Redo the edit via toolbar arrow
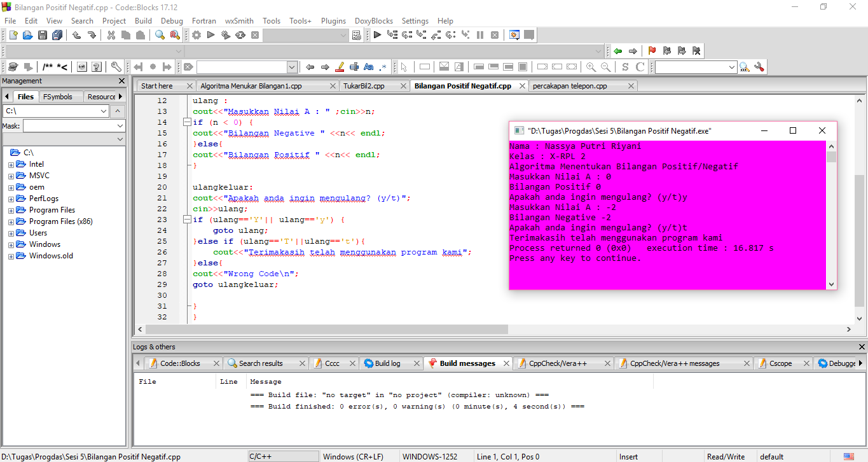868x462 pixels. tap(92, 35)
